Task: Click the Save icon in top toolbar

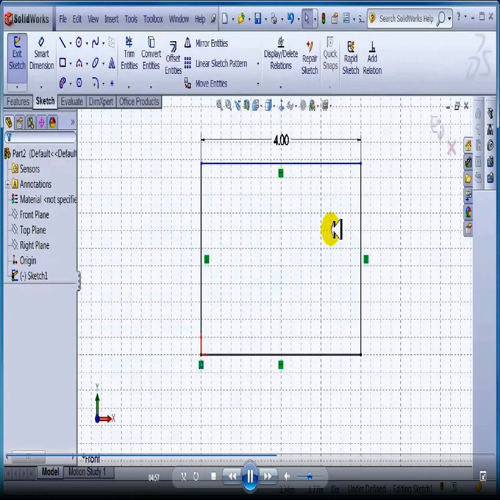Action: pos(258,18)
